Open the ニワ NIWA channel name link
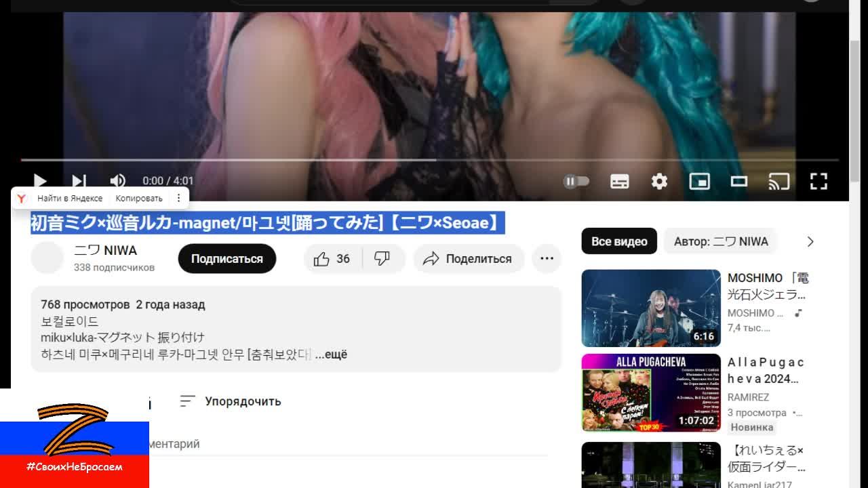868x488 pixels. click(x=105, y=250)
